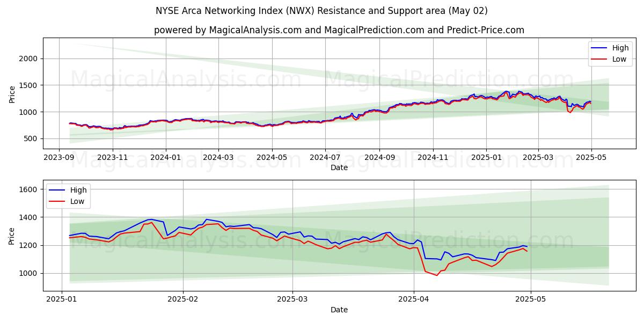Click the 'Date' x-axis title of top chart
Image resolution: width=644 pixels, height=322 pixels.
point(339,167)
